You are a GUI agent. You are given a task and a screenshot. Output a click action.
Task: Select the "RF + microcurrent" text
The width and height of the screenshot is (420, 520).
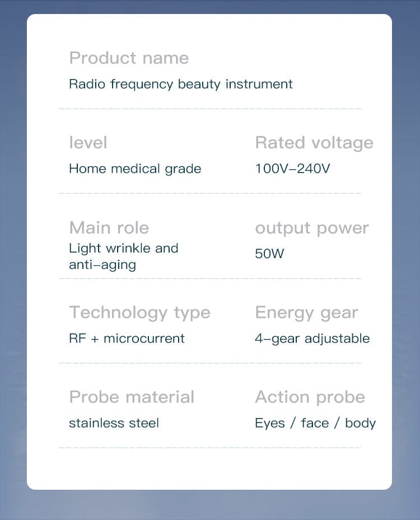click(127, 338)
